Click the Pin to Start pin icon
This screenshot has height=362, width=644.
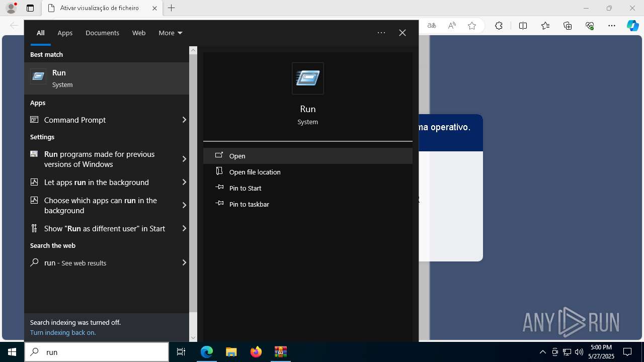(219, 188)
